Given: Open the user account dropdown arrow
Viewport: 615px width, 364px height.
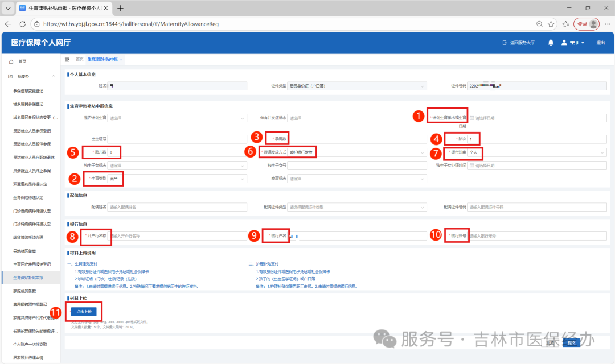Looking at the screenshot, I should pyautogui.click(x=583, y=43).
